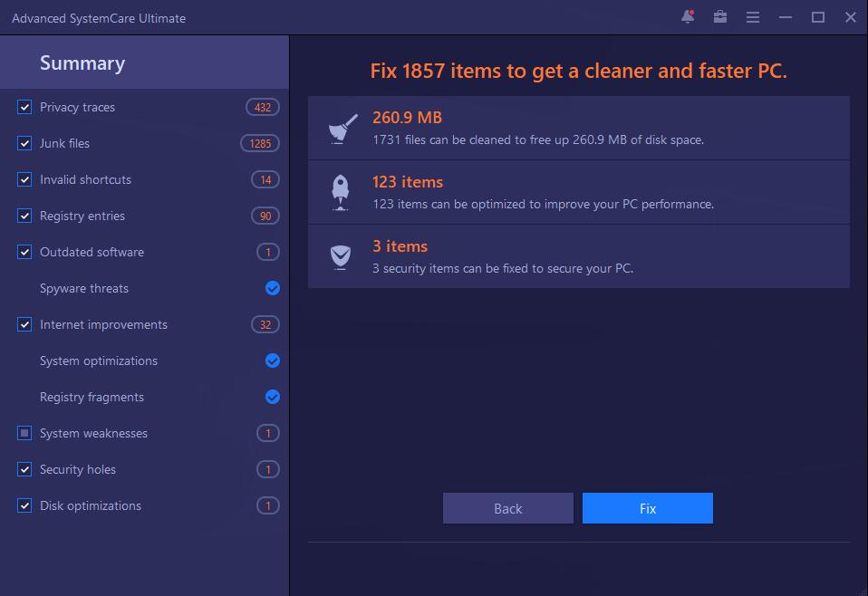
Task: Open the Registry entries category
Action: click(x=82, y=216)
